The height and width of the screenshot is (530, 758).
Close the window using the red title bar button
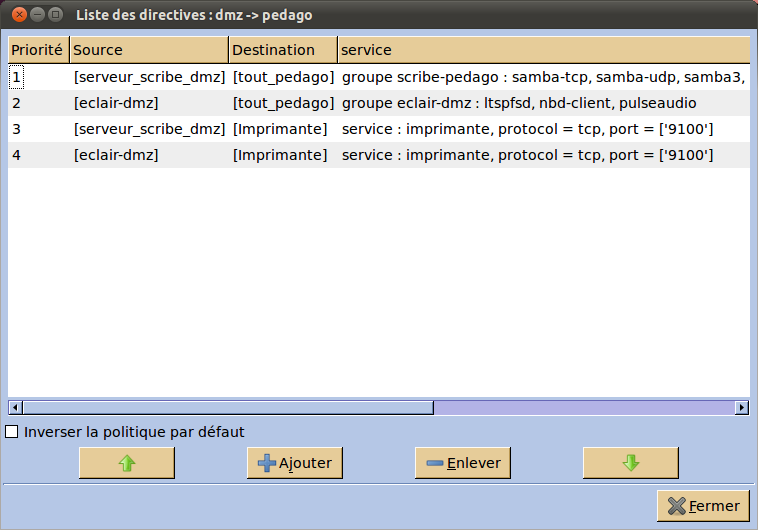(x=19, y=15)
